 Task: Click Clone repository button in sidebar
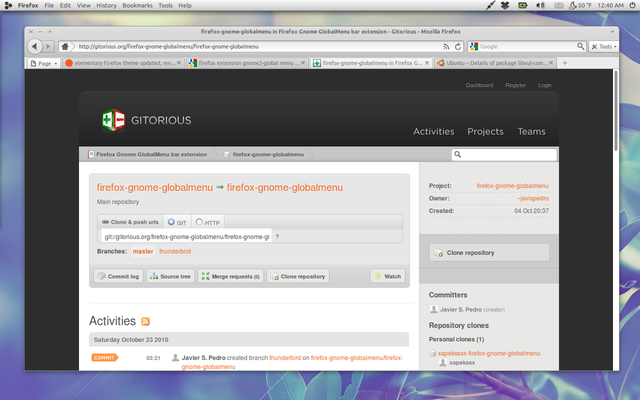click(x=489, y=253)
